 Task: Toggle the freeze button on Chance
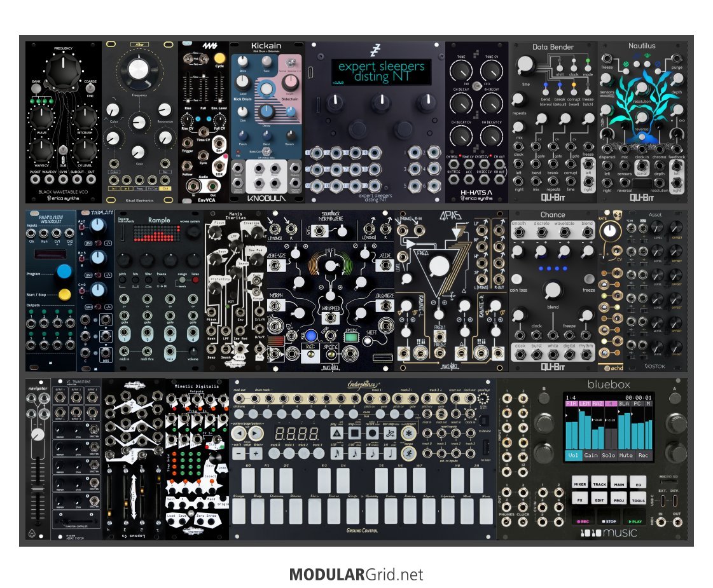point(589,278)
